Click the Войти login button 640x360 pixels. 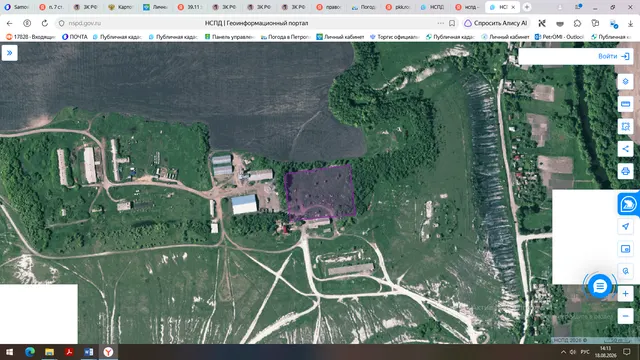coord(613,56)
